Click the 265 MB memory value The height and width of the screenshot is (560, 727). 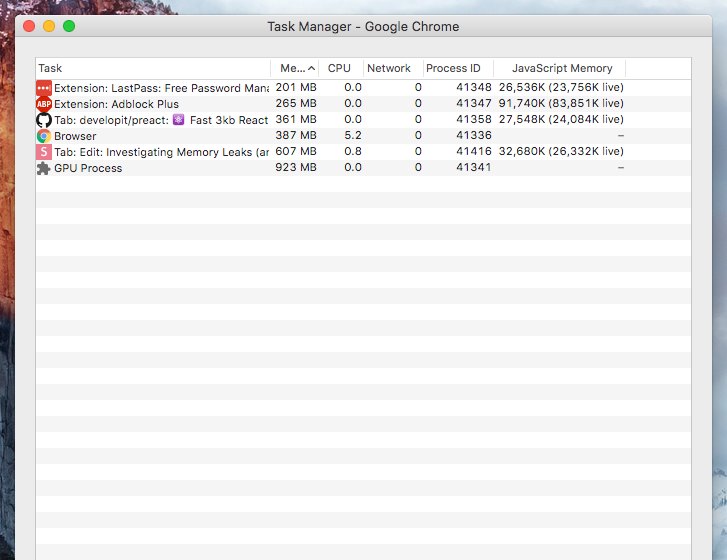296,103
